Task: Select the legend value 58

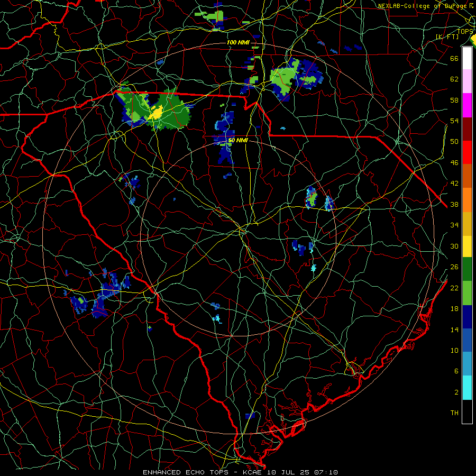Action: pos(454,100)
